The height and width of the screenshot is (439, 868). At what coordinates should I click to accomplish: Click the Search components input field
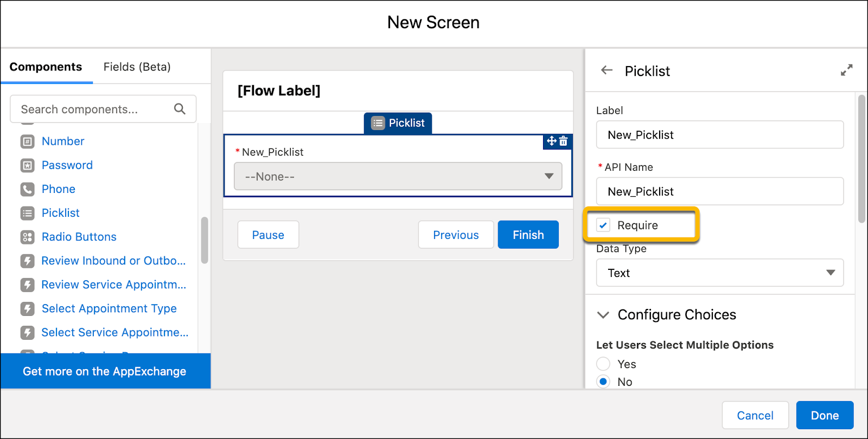coord(103,109)
